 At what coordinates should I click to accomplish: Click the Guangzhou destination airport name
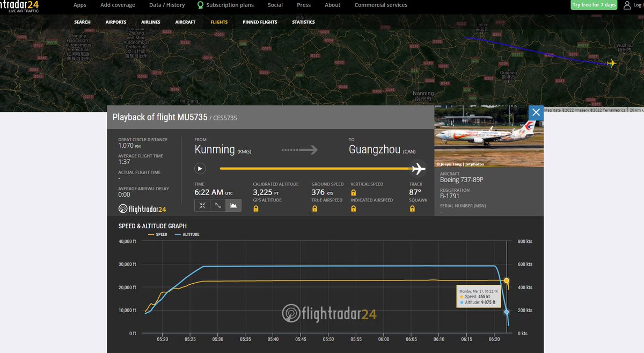point(374,149)
